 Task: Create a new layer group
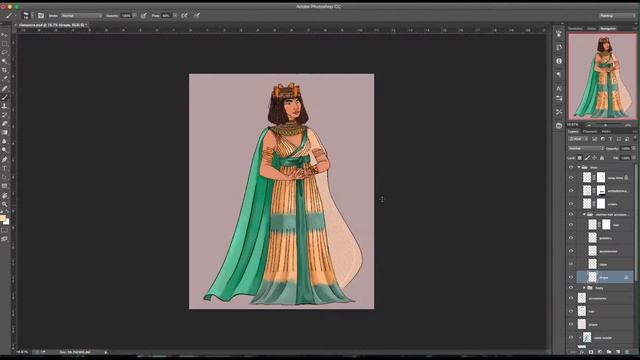click(609, 352)
